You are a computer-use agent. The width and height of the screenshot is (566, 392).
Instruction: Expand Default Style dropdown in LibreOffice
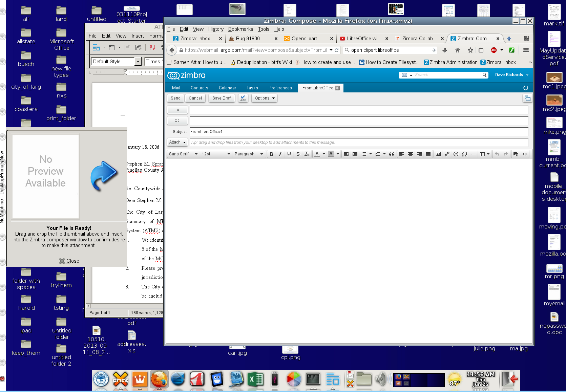(138, 61)
